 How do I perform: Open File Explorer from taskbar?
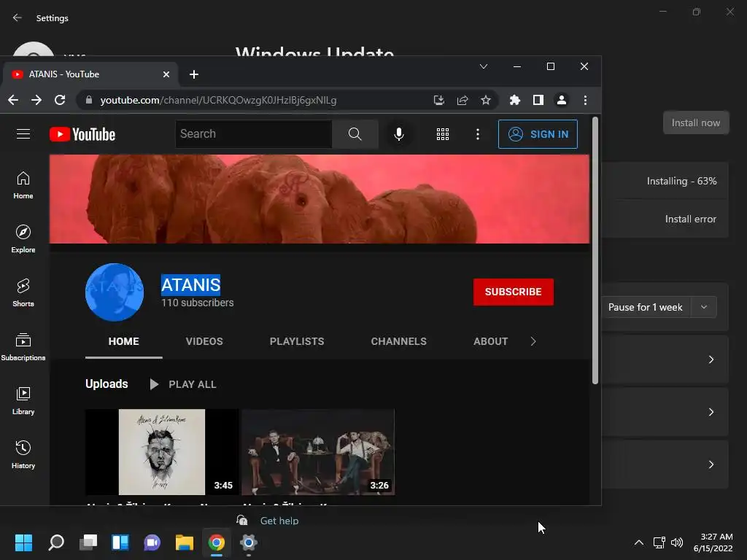point(185,542)
